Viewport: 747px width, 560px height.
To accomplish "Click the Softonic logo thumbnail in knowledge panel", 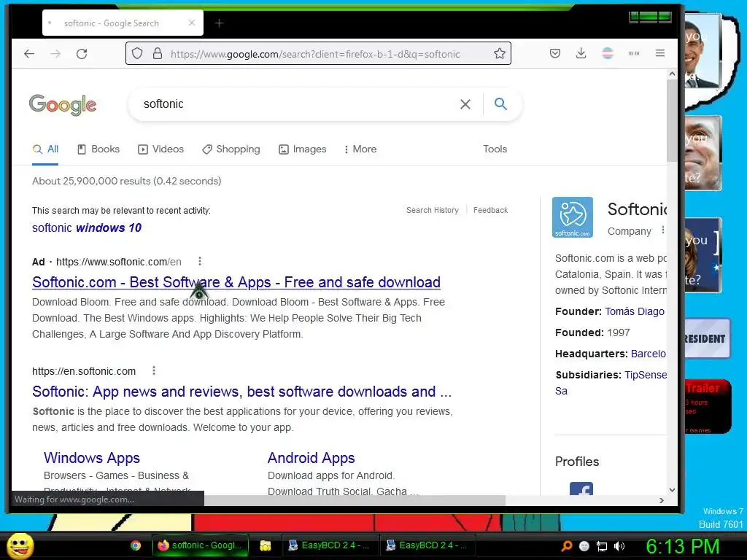I will [x=573, y=217].
